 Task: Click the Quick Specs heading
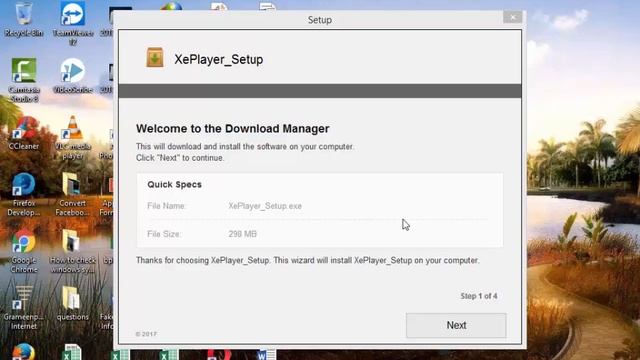click(174, 184)
